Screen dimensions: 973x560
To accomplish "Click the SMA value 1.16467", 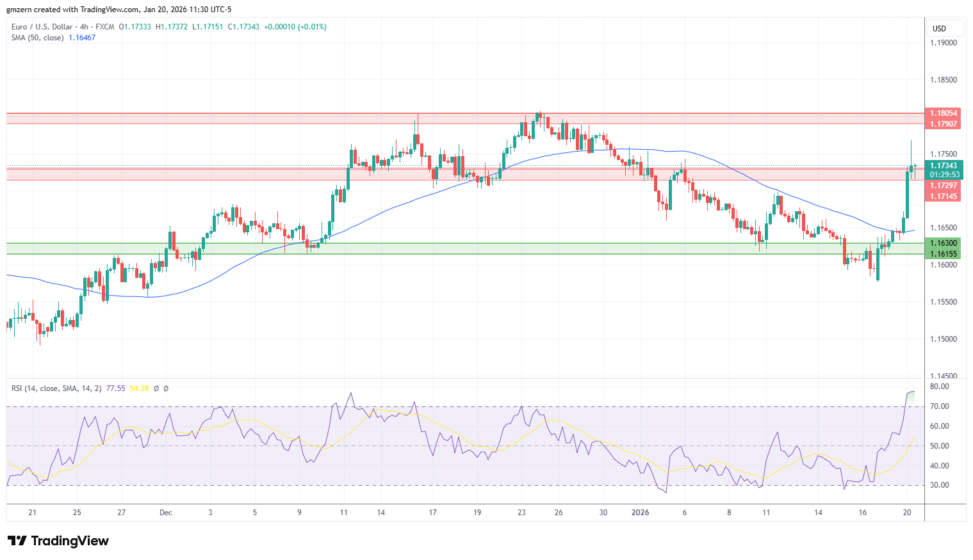I will [x=82, y=38].
